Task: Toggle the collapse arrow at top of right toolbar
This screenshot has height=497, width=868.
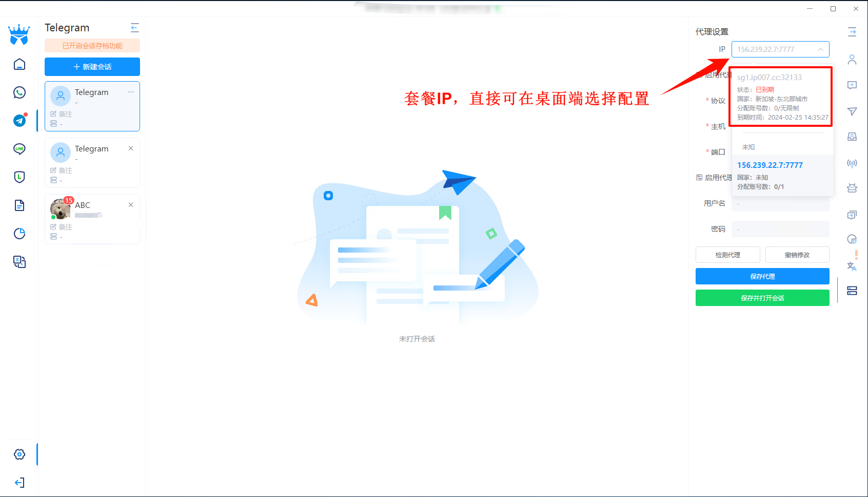Action: [x=852, y=32]
